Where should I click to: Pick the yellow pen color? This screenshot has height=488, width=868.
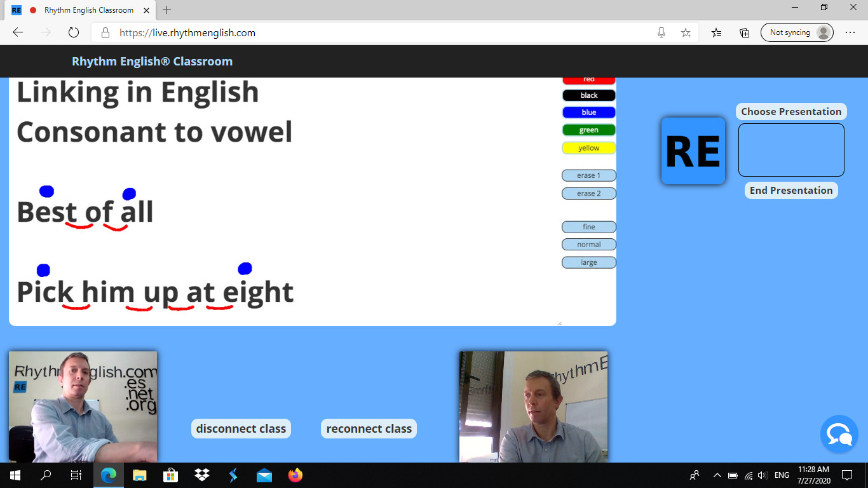click(588, 148)
